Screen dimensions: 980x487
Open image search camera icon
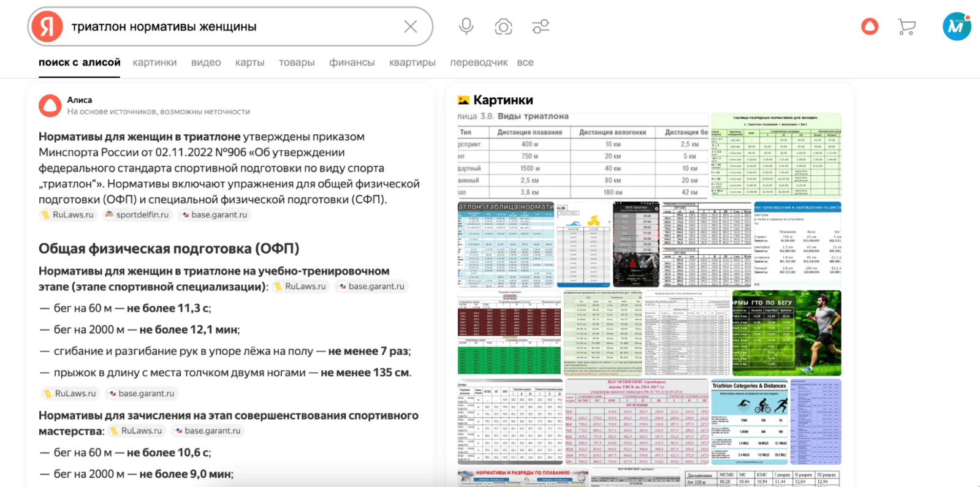503,26
